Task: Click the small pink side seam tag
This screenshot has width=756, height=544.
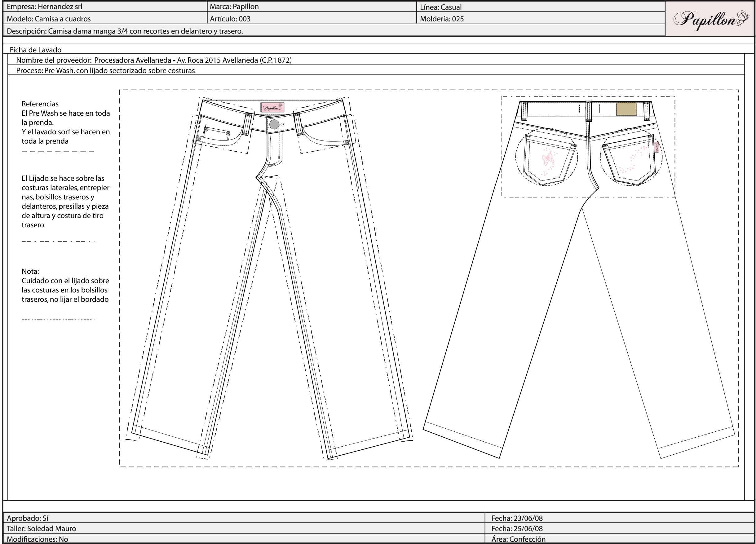Action: coord(656,147)
